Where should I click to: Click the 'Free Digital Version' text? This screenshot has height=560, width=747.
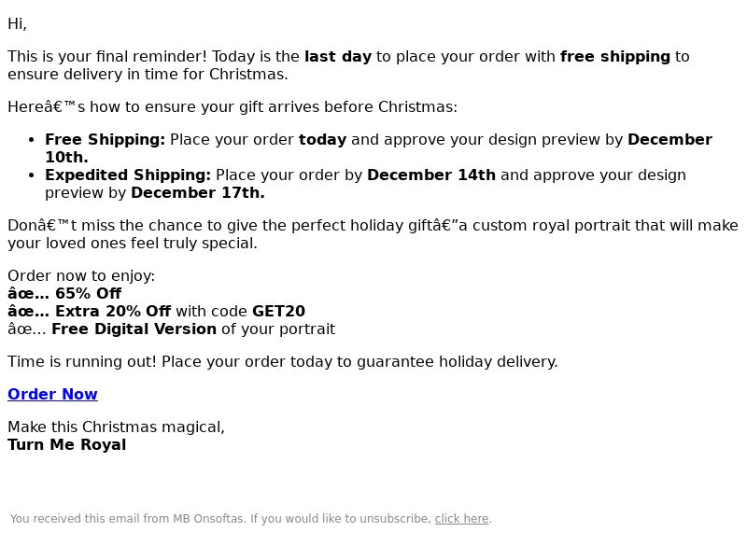coord(134,329)
